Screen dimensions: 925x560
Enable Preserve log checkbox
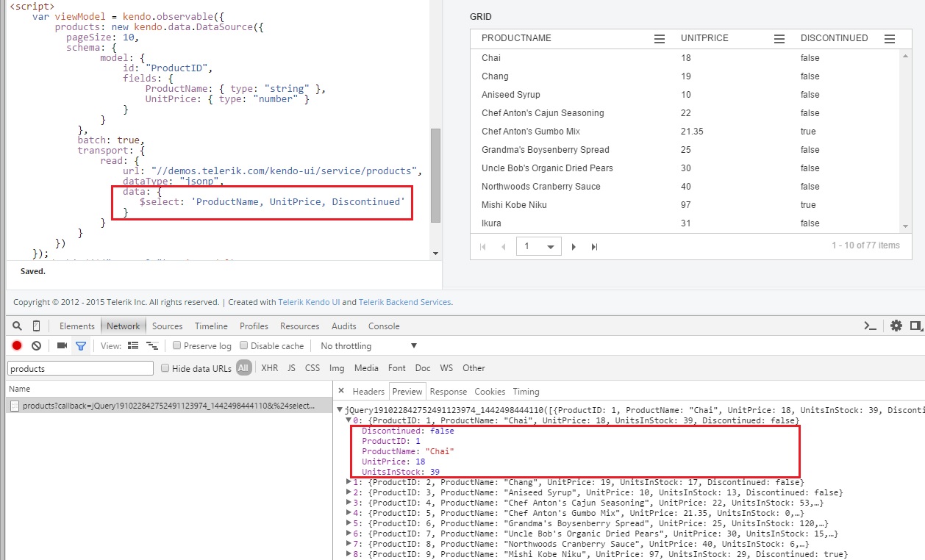click(176, 345)
